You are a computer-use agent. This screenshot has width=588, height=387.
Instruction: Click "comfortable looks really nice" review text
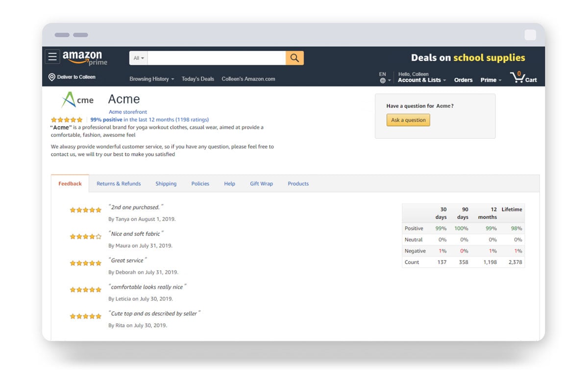(147, 286)
